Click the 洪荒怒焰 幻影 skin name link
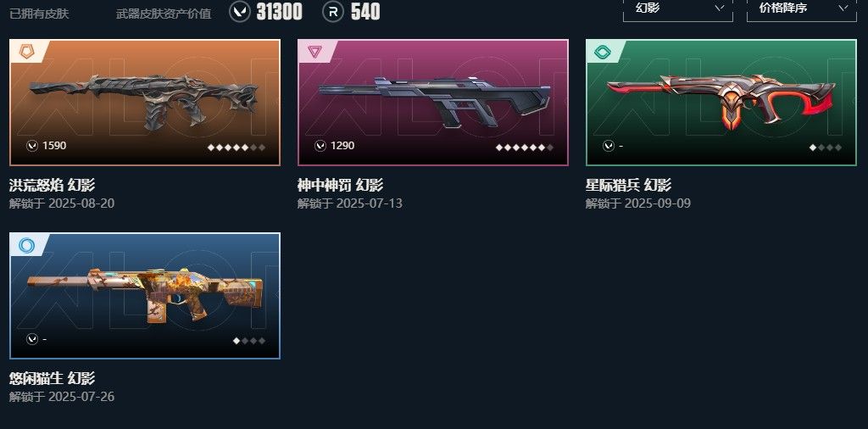The width and height of the screenshot is (868, 429). [52, 185]
